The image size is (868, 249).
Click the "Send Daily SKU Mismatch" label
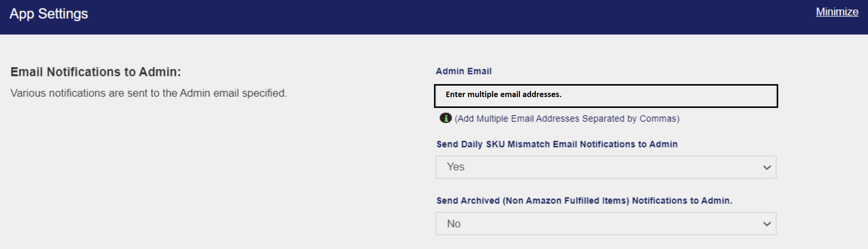point(557,144)
